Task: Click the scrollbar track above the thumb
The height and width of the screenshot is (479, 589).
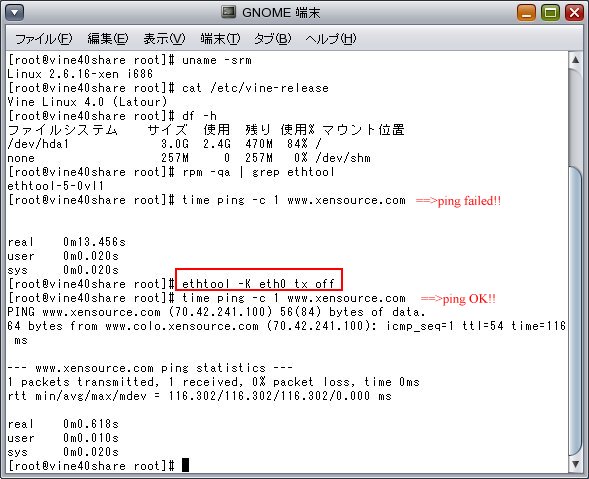Action: pos(575,116)
